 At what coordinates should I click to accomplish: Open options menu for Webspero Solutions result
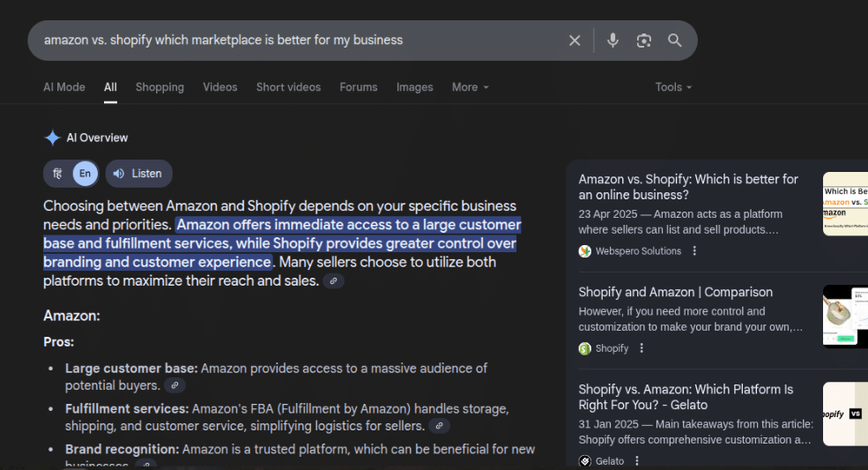pyautogui.click(x=694, y=251)
